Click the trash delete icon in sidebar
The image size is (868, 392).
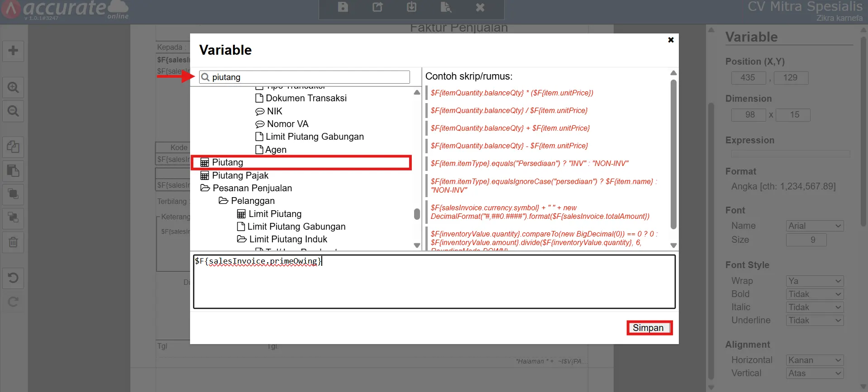pyautogui.click(x=13, y=242)
